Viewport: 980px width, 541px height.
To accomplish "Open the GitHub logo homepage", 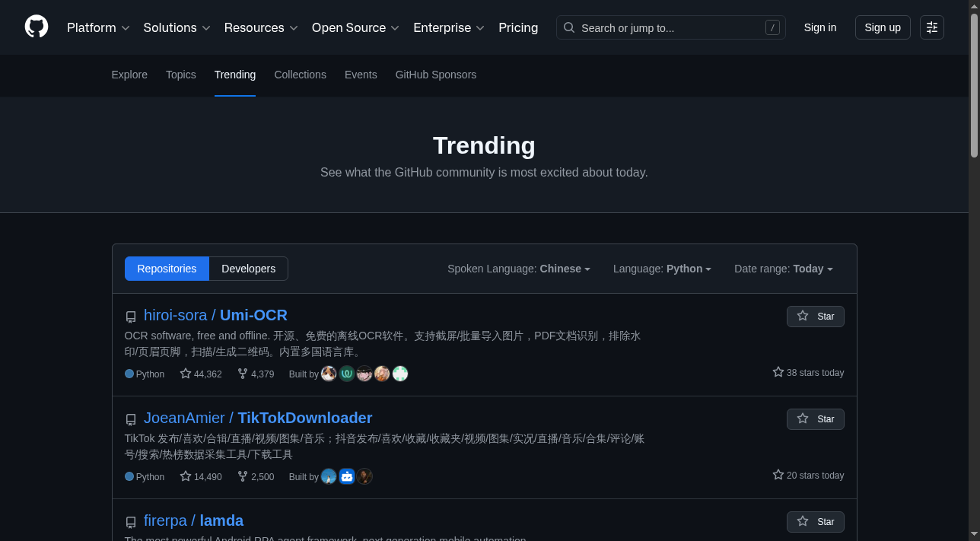I will coord(37,27).
